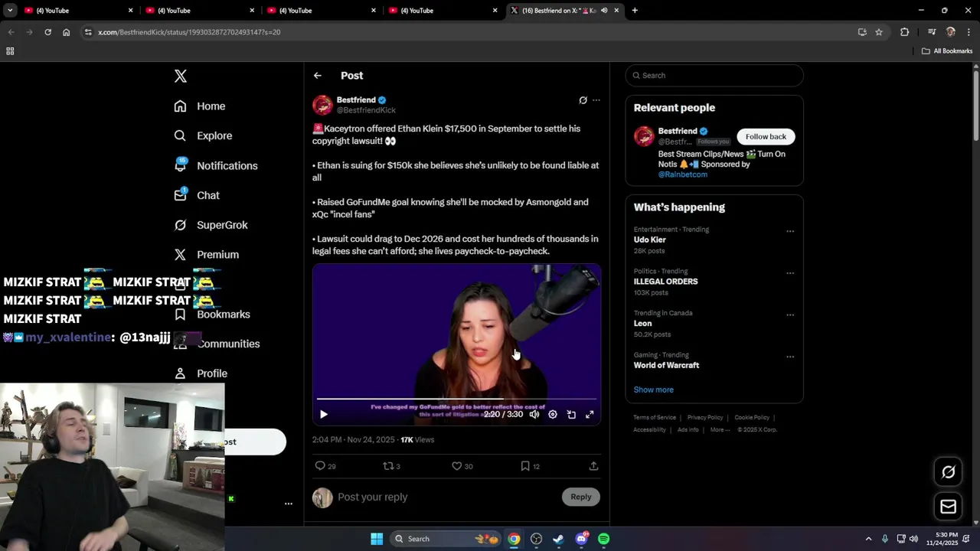This screenshot has width=980, height=551.
Task: Click the share icon on the post
Action: (x=593, y=466)
